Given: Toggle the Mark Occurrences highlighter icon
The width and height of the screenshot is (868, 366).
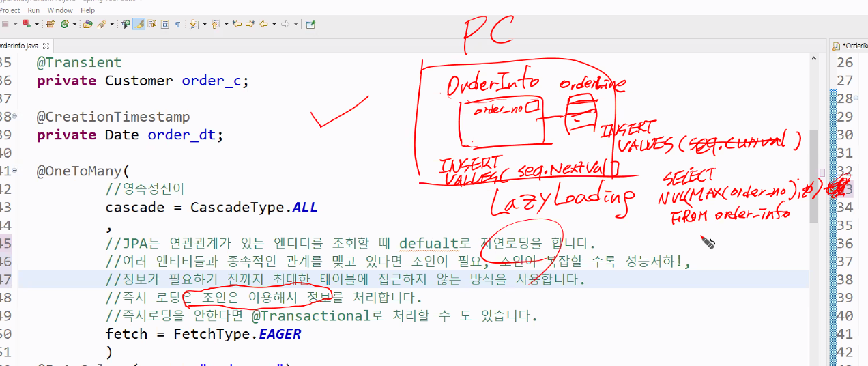Looking at the screenshot, I should tap(139, 24).
